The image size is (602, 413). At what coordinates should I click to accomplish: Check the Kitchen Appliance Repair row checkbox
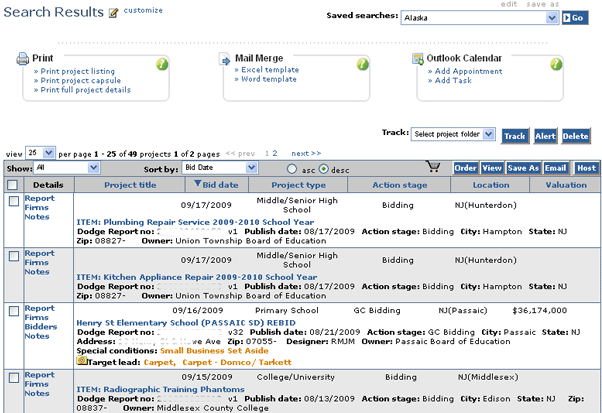pos(14,256)
